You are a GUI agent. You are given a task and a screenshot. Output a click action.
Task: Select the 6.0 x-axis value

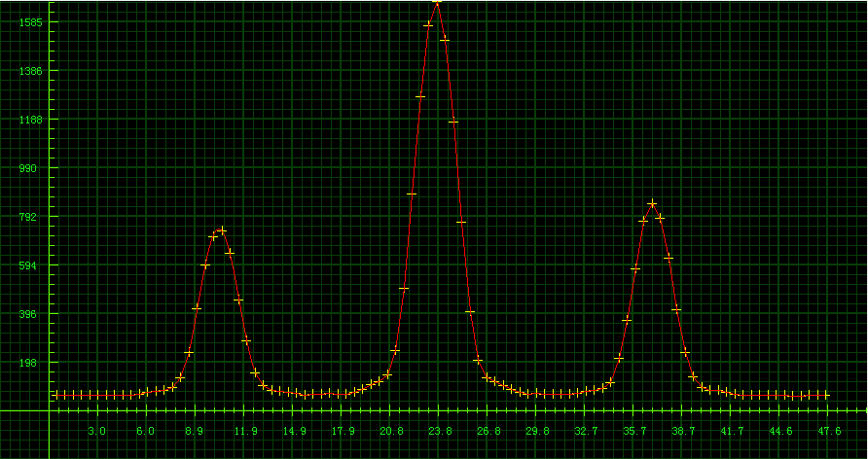146,432
